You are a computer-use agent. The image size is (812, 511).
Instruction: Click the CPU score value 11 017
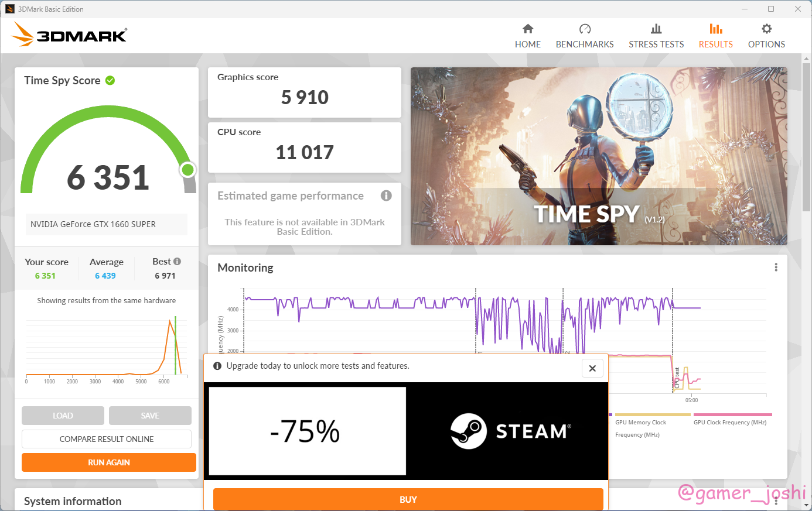tap(305, 152)
